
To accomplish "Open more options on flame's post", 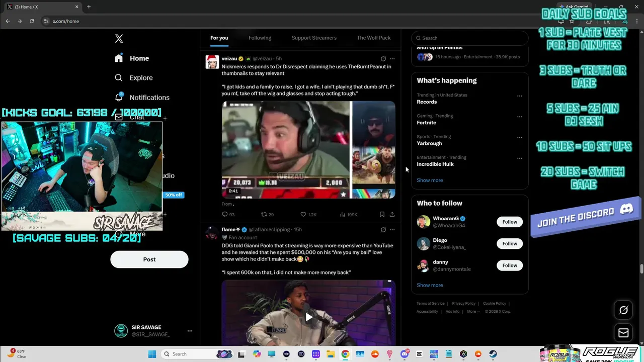I will (392, 230).
